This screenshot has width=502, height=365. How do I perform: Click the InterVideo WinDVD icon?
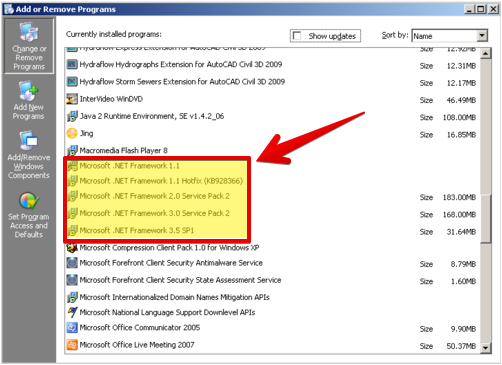coord(72,99)
